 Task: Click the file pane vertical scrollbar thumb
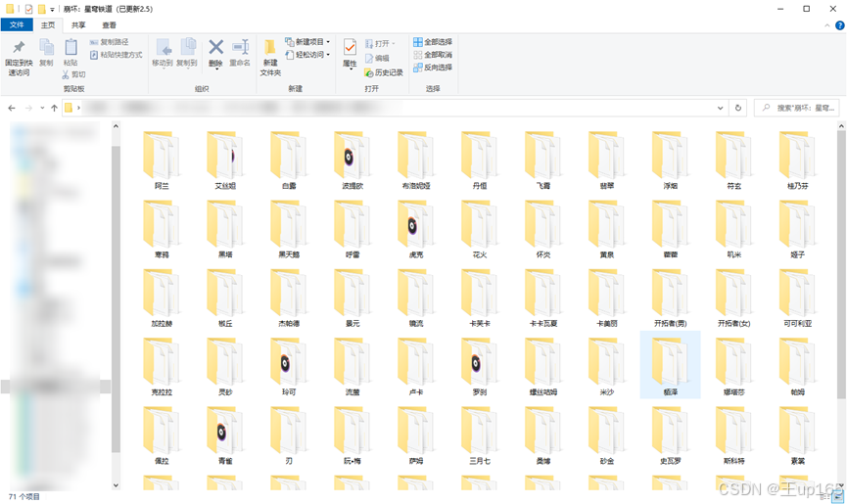[x=841, y=264]
